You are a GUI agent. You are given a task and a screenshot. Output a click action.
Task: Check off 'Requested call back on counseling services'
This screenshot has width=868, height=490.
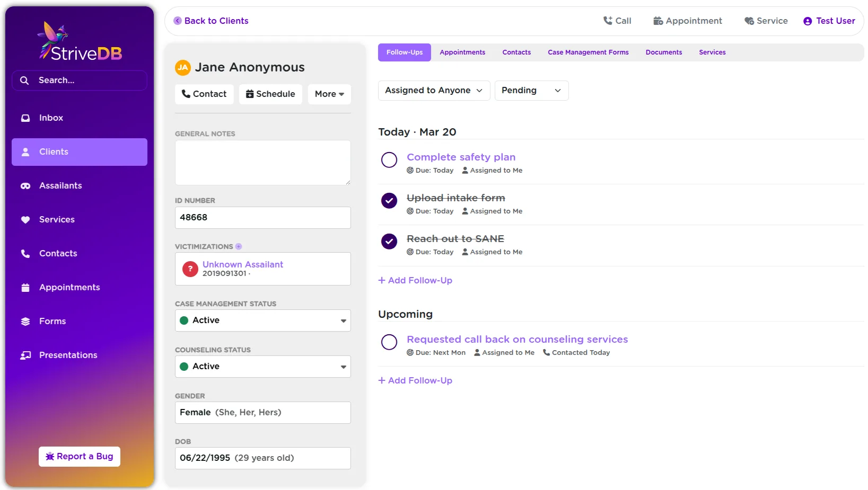pos(389,342)
